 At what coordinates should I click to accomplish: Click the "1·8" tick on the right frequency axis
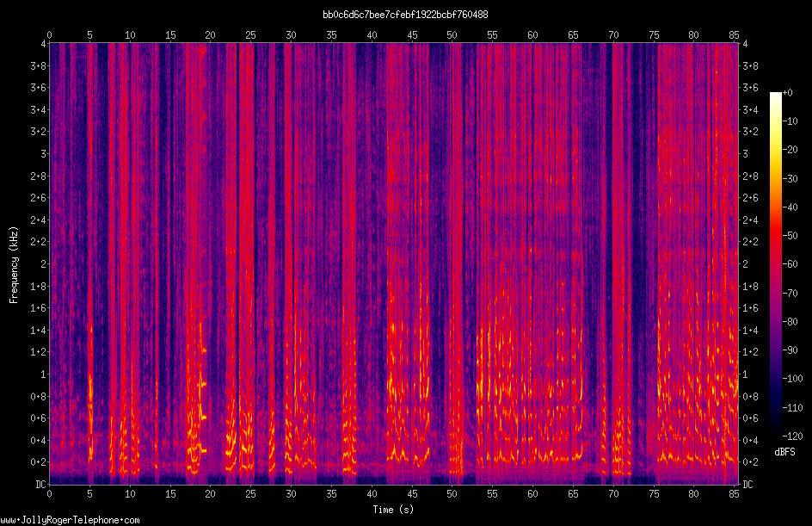tap(750, 286)
